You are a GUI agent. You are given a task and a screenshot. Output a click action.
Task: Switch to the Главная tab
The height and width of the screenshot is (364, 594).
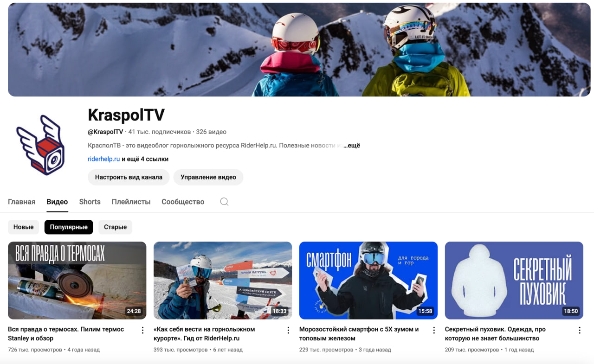pos(22,202)
